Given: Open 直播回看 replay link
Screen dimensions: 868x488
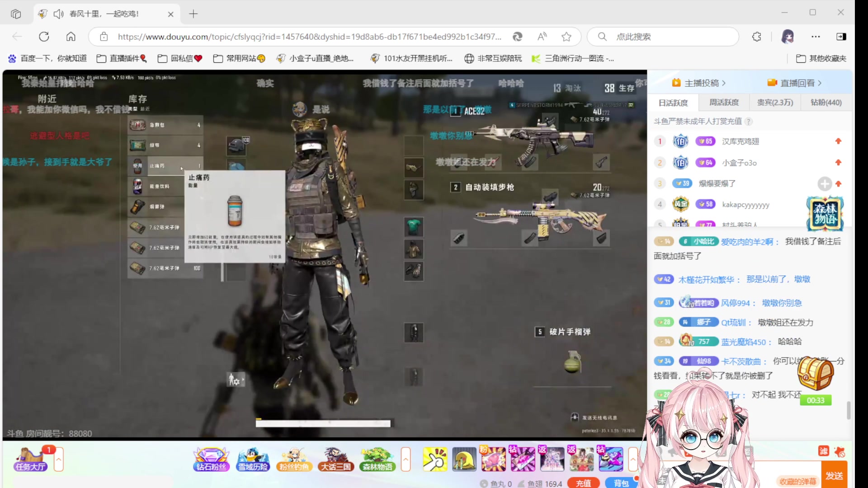Looking at the screenshot, I should [x=795, y=83].
